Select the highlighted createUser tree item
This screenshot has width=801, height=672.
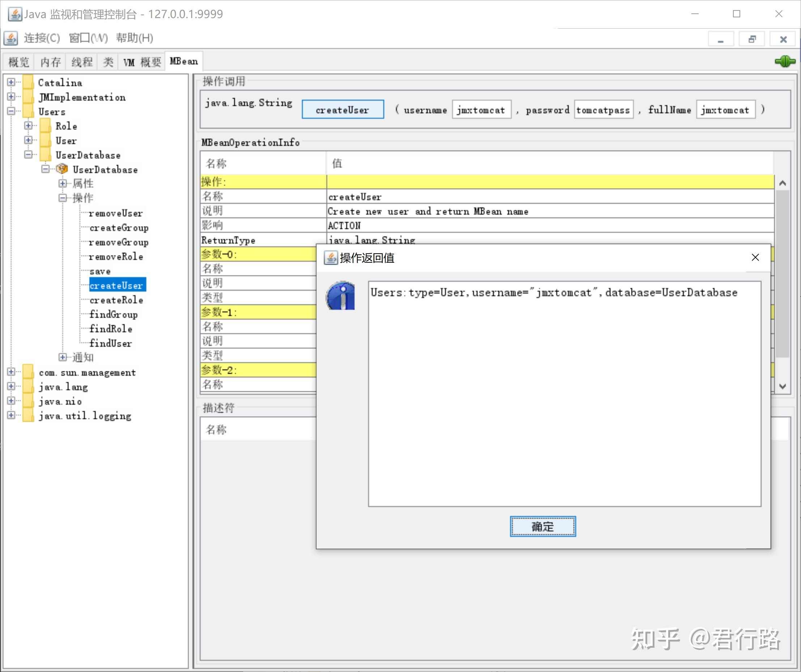coord(117,285)
